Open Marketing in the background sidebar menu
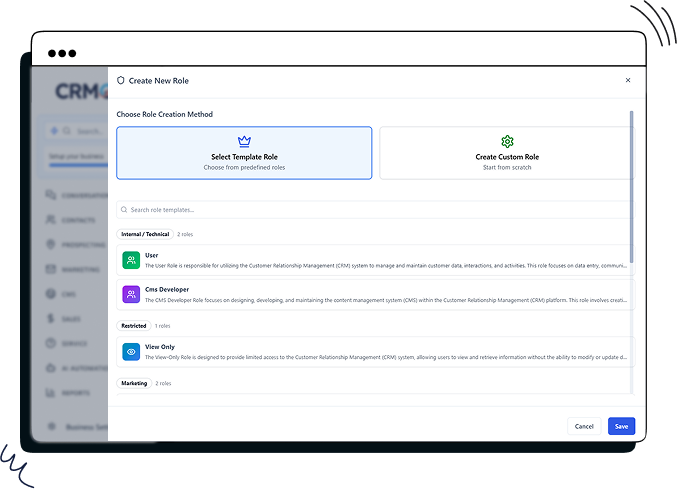The height and width of the screenshot is (489, 677). click(x=73, y=269)
